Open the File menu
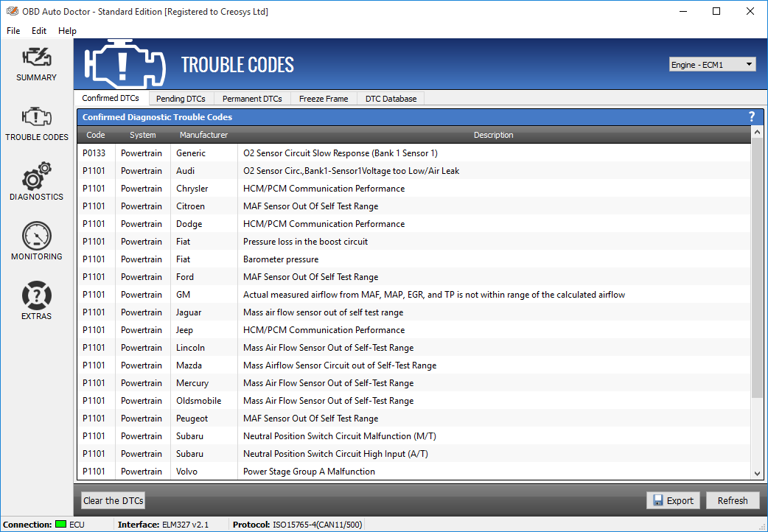This screenshot has width=768, height=532. (x=13, y=30)
